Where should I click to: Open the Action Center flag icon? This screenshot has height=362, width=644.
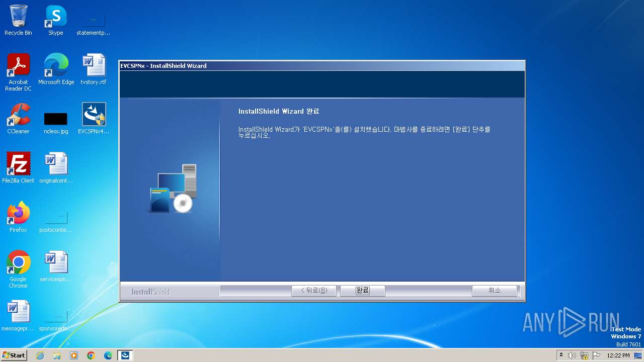click(596, 355)
